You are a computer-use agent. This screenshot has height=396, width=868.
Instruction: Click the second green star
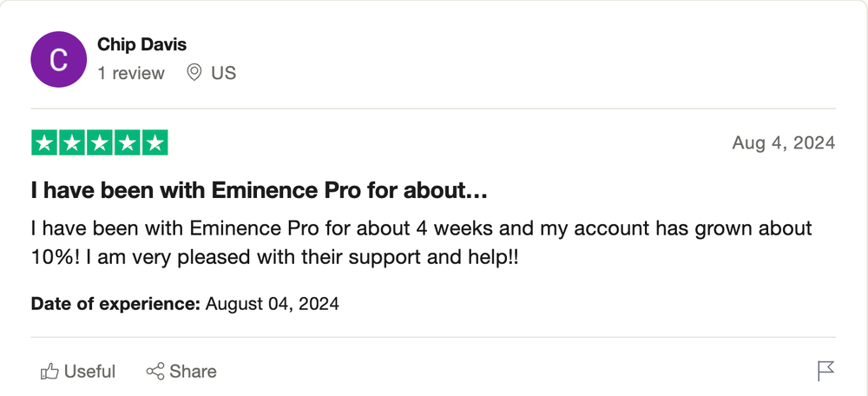pyautogui.click(x=72, y=143)
